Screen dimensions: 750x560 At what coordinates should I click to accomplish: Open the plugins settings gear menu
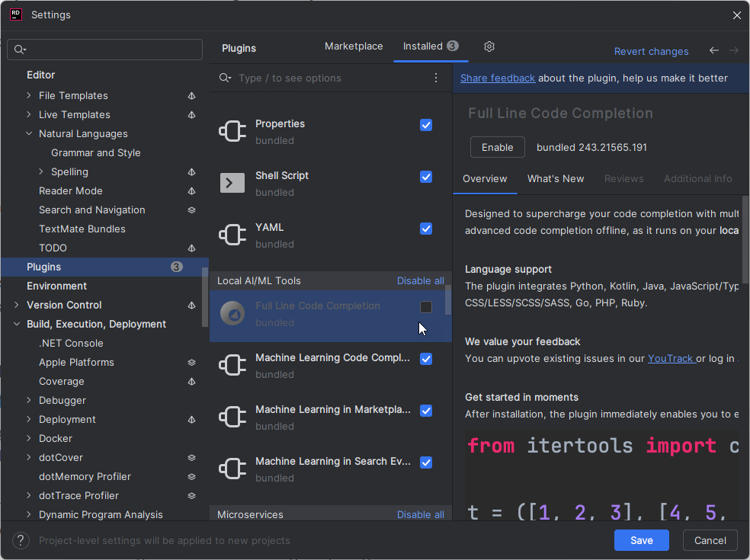[x=489, y=46]
